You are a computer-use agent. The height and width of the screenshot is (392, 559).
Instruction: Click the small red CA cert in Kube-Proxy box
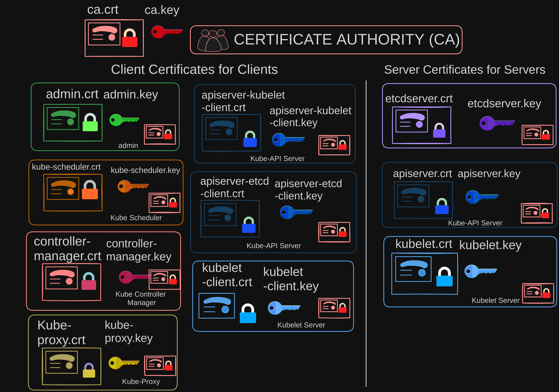coord(160,366)
